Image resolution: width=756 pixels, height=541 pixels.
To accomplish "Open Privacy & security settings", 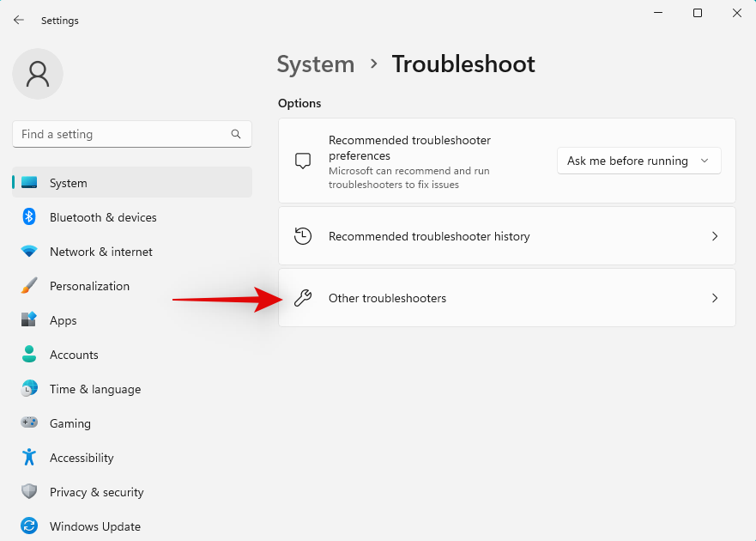I will point(131,491).
